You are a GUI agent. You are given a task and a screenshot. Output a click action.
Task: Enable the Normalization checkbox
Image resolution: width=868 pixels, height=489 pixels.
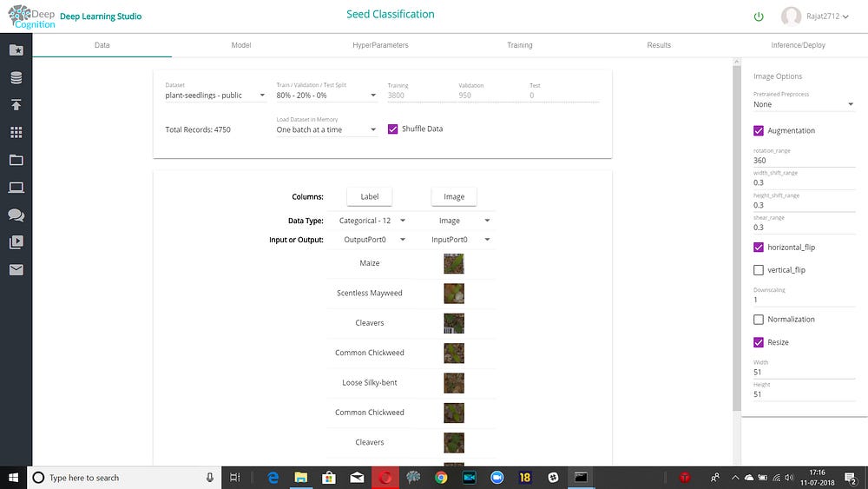(x=759, y=320)
